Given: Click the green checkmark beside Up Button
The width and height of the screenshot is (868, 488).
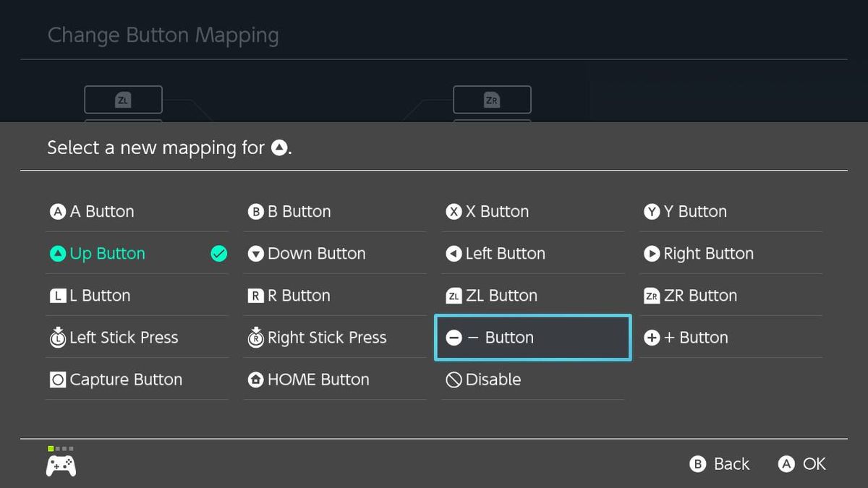Looking at the screenshot, I should (x=218, y=253).
